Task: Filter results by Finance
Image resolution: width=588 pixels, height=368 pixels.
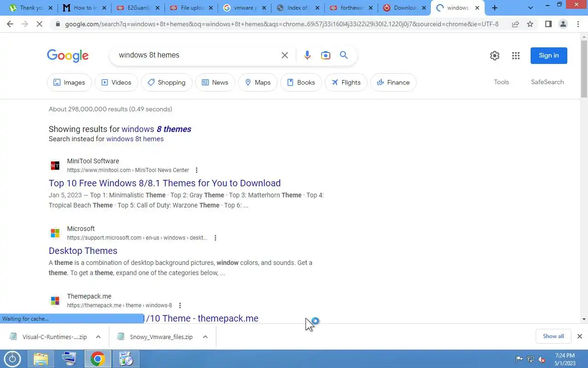Action: [393, 82]
